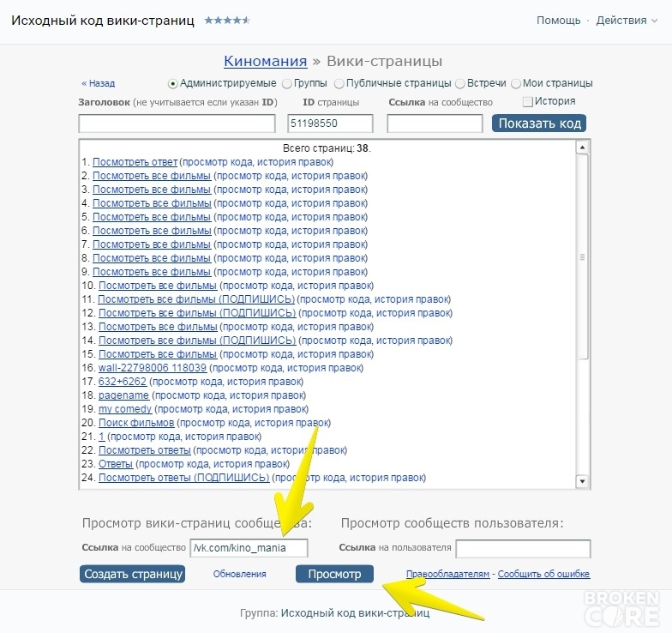Open the group link Исходный код вики-страниц
The image size is (672, 633).
(355, 613)
